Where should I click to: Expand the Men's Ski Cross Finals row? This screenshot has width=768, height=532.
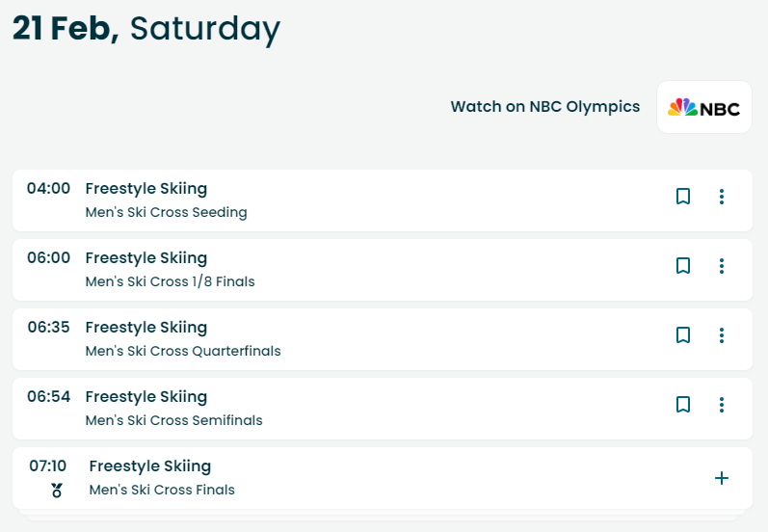[x=722, y=478]
